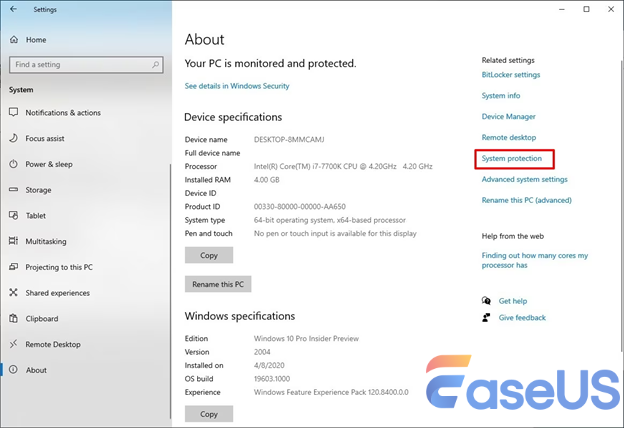Click the Multitasking icon
Viewport: 624px width, 428px height.
pos(14,241)
